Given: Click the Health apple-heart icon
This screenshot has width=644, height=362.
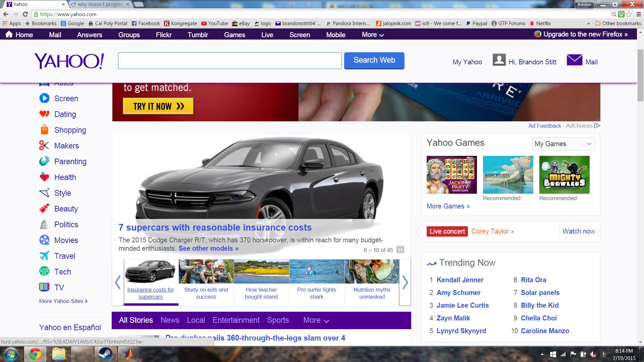Looking at the screenshot, I should coord(44,177).
